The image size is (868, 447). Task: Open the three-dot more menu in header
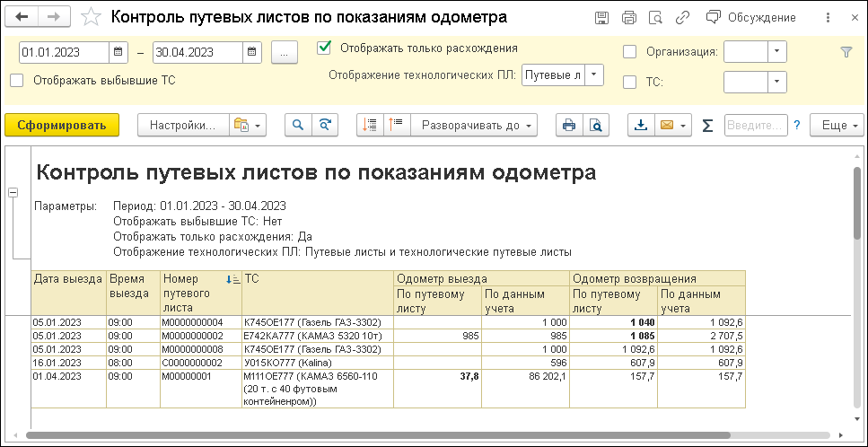point(829,18)
